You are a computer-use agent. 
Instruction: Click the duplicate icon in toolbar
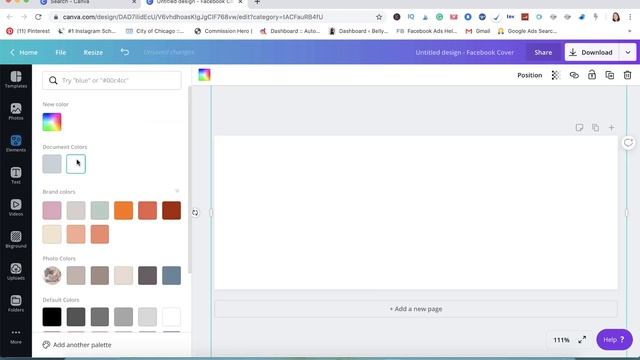coord(610,75)
